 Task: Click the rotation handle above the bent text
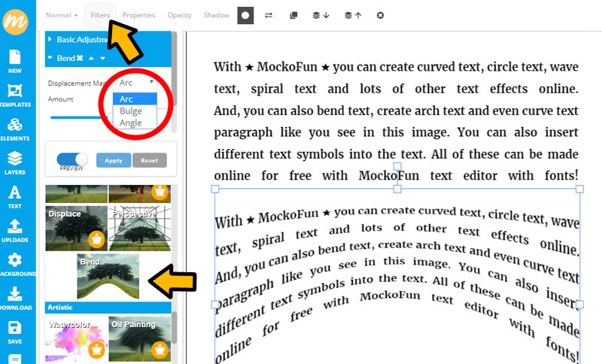pyautogui.click(x=397, y=166)
